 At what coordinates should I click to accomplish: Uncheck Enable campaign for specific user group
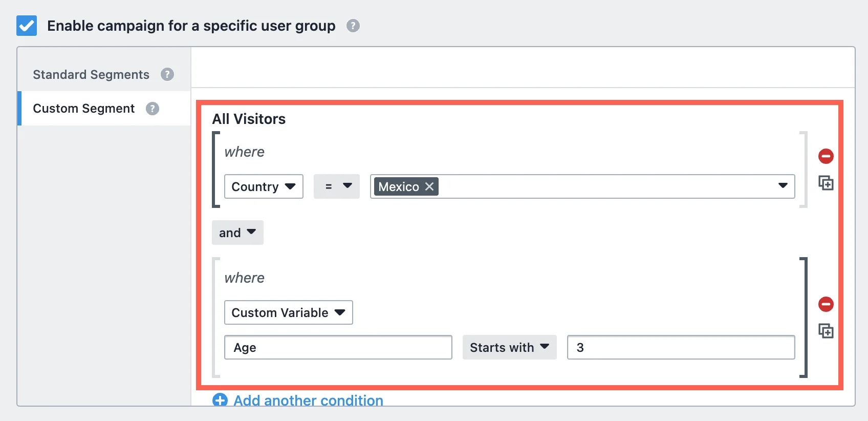(27, 26)
